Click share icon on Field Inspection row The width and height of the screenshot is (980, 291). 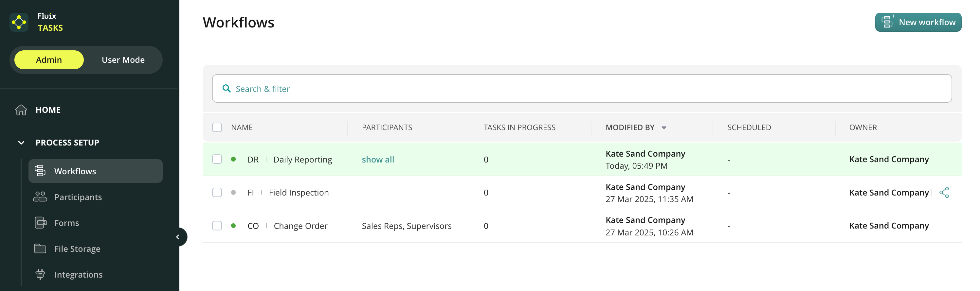coord(944,193)
